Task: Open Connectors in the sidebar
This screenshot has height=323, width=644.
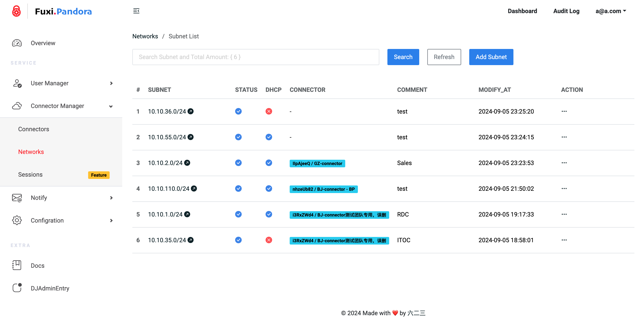Action: click(x=34, y=129)
